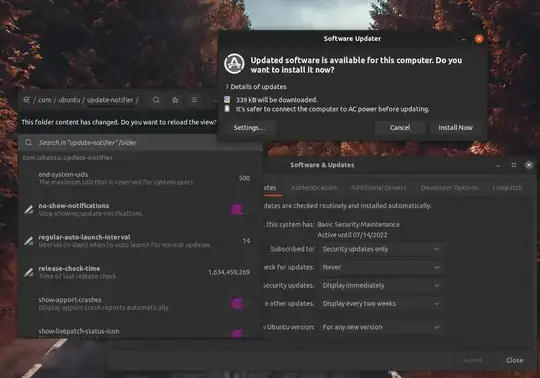Toggle the show-livepatch-status-icon switch
Screen dimensions: 540x378
point(238,333)
